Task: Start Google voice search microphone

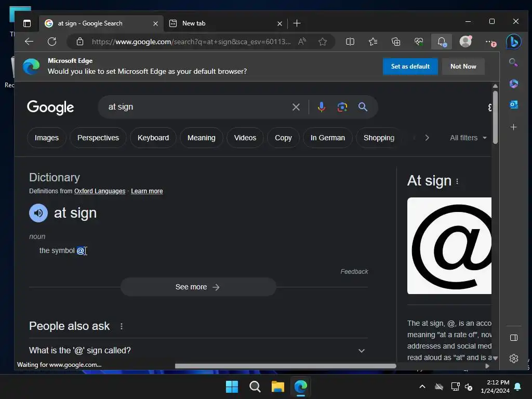Action: point(321,107)
